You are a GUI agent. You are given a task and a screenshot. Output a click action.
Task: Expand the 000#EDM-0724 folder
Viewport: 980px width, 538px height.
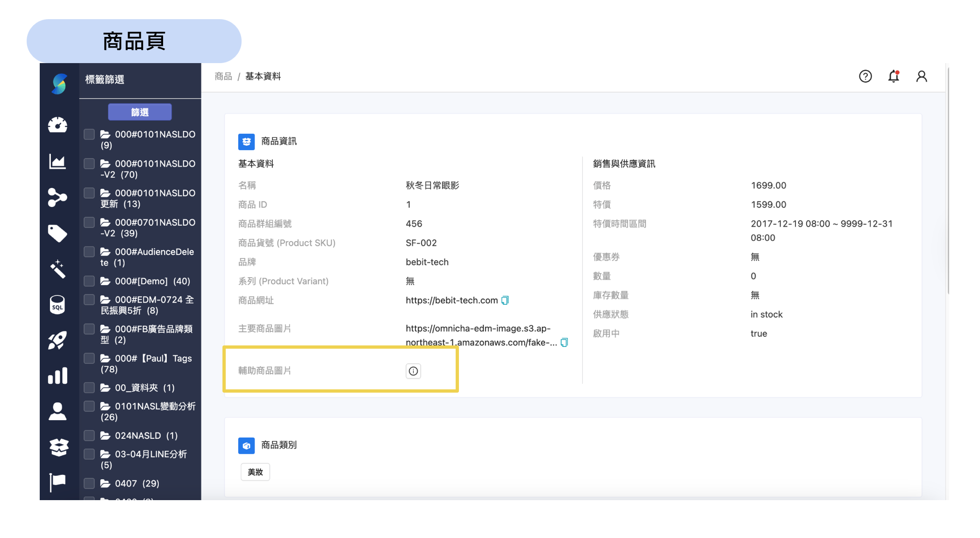point(105,300)
